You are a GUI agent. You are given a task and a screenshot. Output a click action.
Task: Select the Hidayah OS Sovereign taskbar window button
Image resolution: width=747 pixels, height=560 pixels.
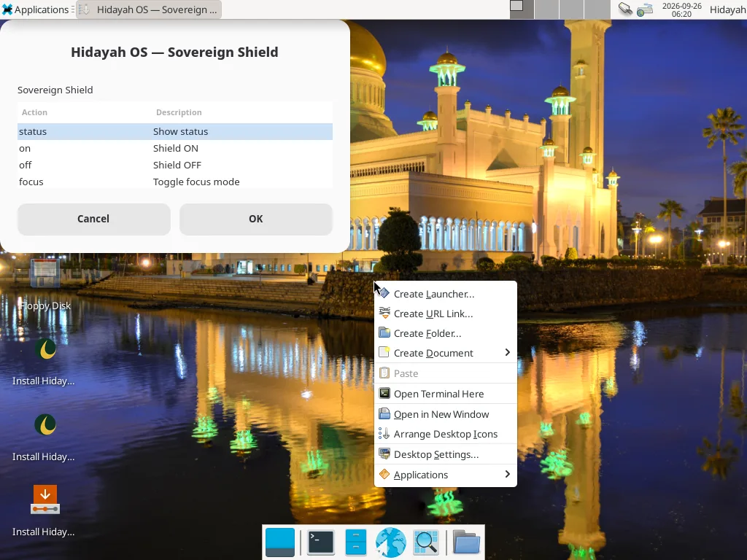[x=149, y=9]
